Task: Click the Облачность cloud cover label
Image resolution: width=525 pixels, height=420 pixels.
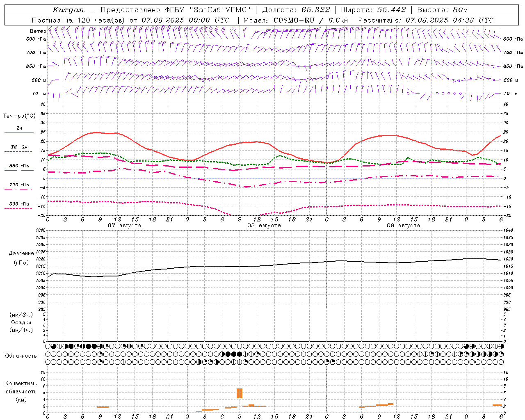Action: pos(21,356)
